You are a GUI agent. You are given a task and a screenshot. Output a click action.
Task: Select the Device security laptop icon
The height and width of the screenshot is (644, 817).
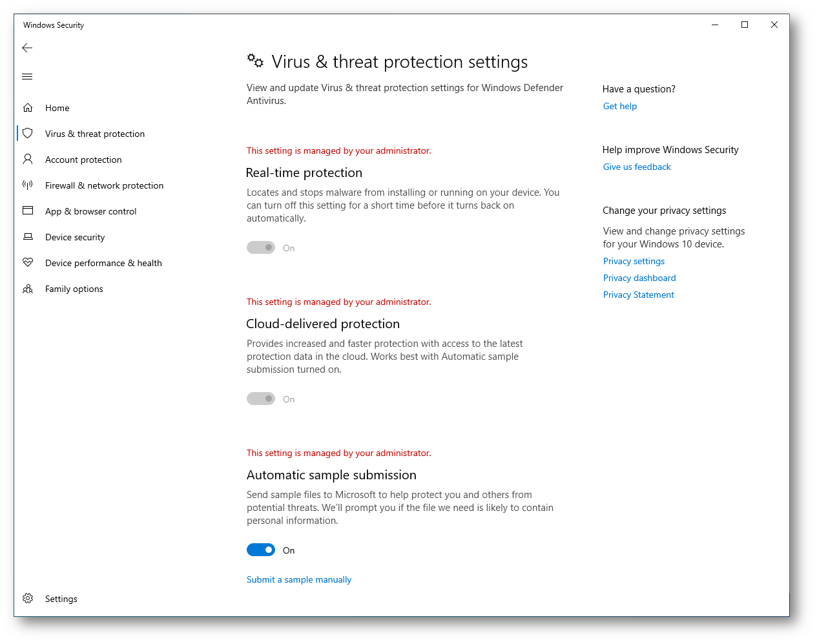tap(28, 236)
